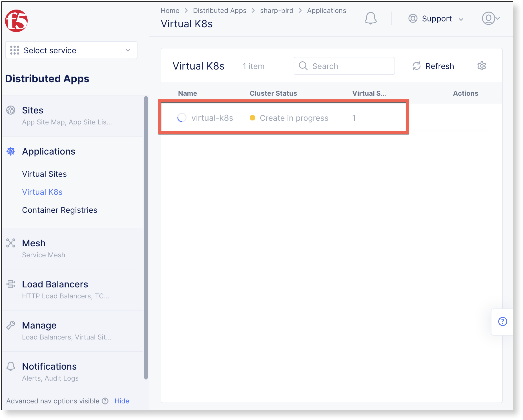Viewport: 523px width, 420px height.
Task: Click the loading spinner beside virtual-k8s
Action: (182, 118)
